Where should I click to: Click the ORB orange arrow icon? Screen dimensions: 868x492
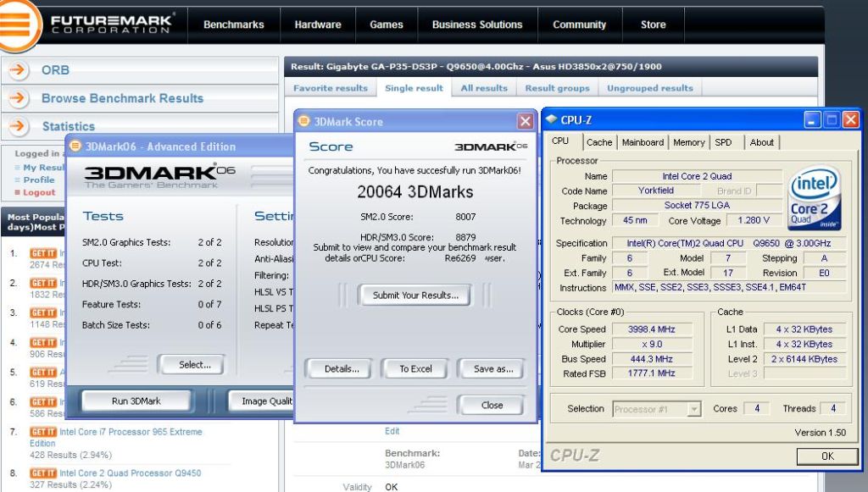(19, 69)
